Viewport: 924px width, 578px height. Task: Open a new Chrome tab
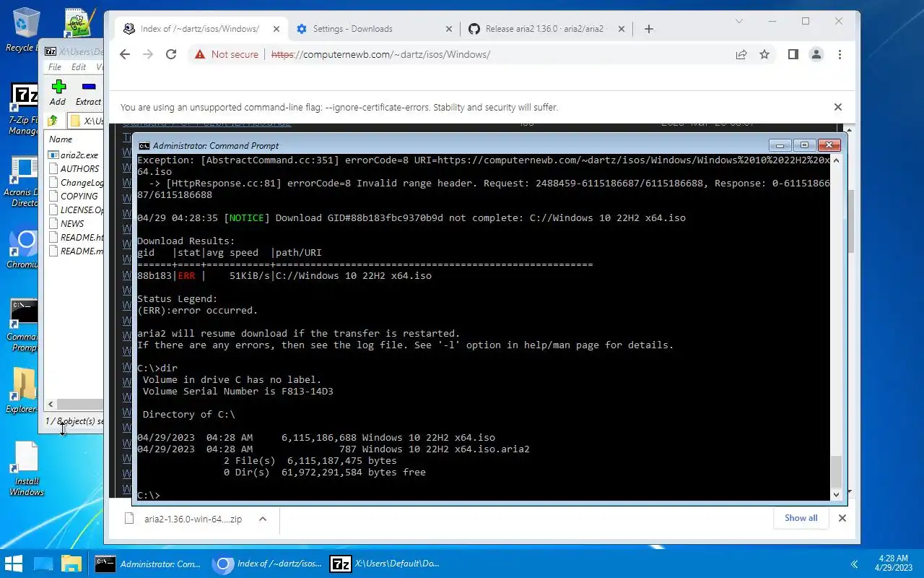pyautogui.click(x=649, y=29)
